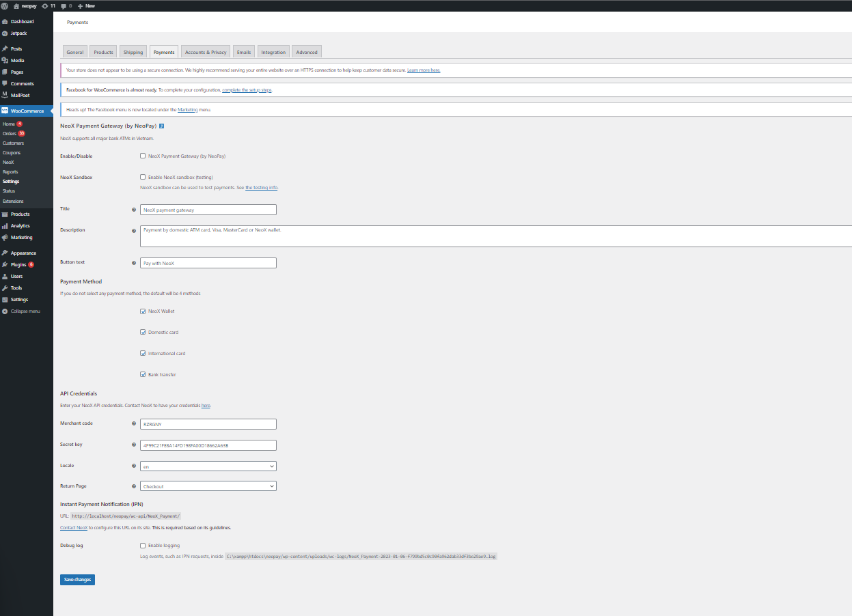Click the Marketing megaphone icon

point(5,238)
